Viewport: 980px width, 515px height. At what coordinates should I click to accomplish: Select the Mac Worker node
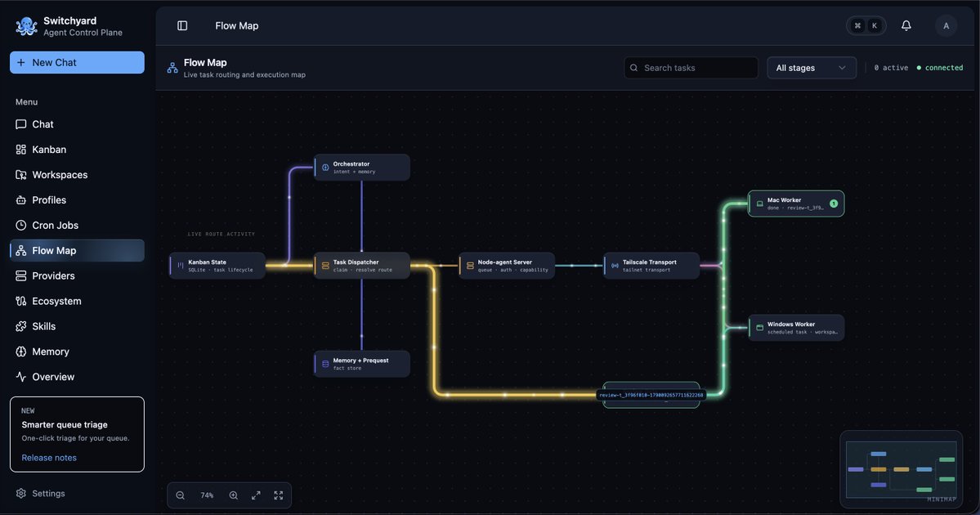[x=795, y=204]
